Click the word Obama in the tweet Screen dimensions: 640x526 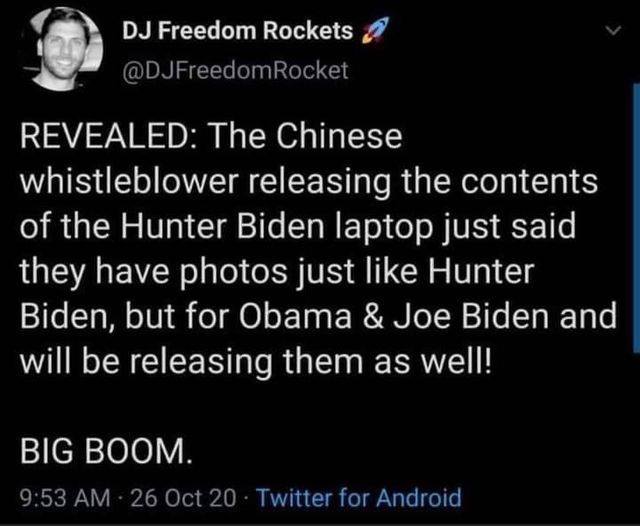296,317
